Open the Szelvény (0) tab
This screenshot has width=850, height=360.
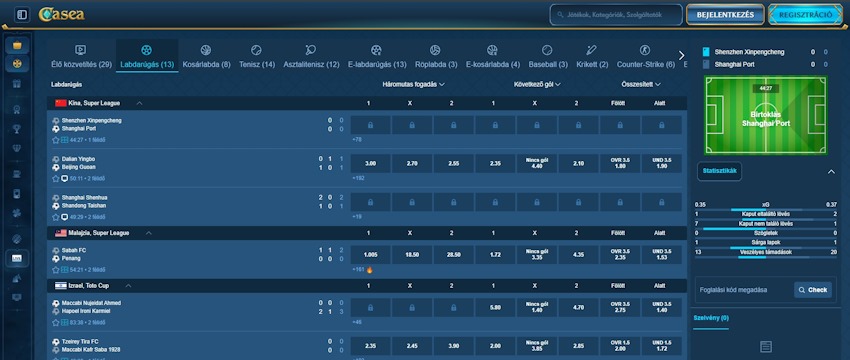[711, 318]
